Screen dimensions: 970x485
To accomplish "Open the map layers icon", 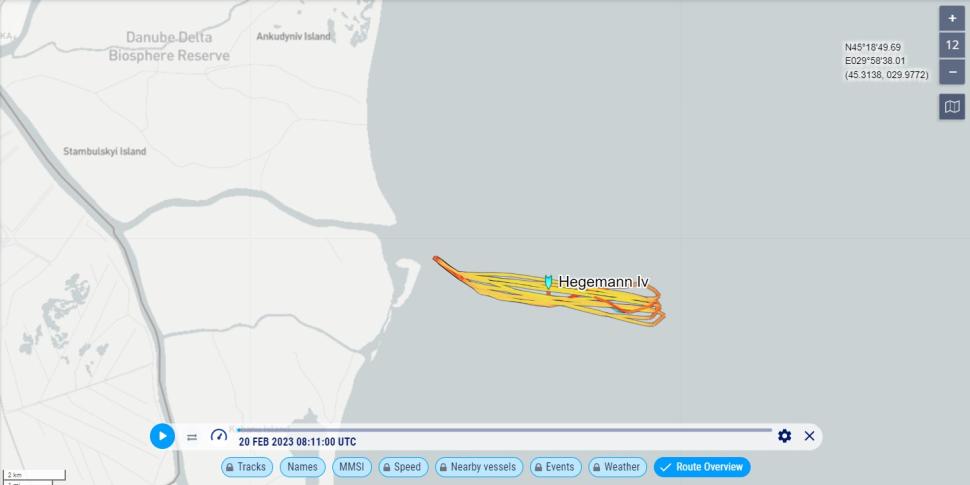I will click(952, 107).
